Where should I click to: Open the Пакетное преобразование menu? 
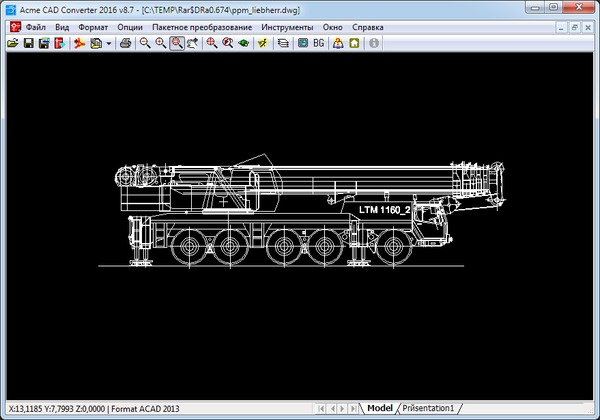pos(202,27)
